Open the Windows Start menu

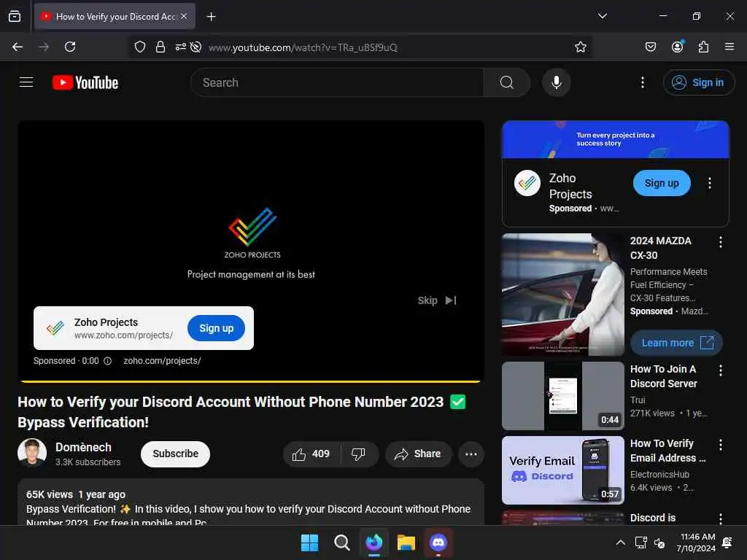[309, 542]
